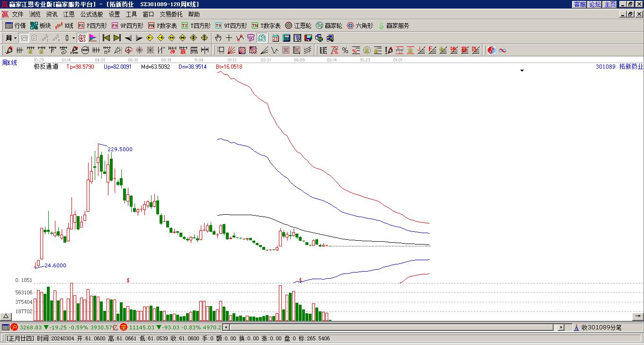Open the 窗口 menu

pyautogui.click(x=149, y=14)
